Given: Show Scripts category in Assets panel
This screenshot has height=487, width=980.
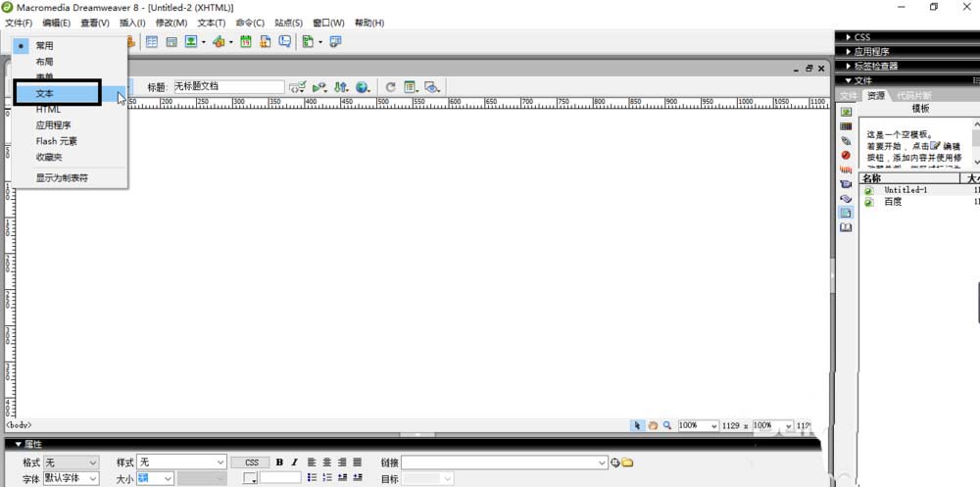Looking at the screenshot, I should pyautogui.click(x=846, y=198).
